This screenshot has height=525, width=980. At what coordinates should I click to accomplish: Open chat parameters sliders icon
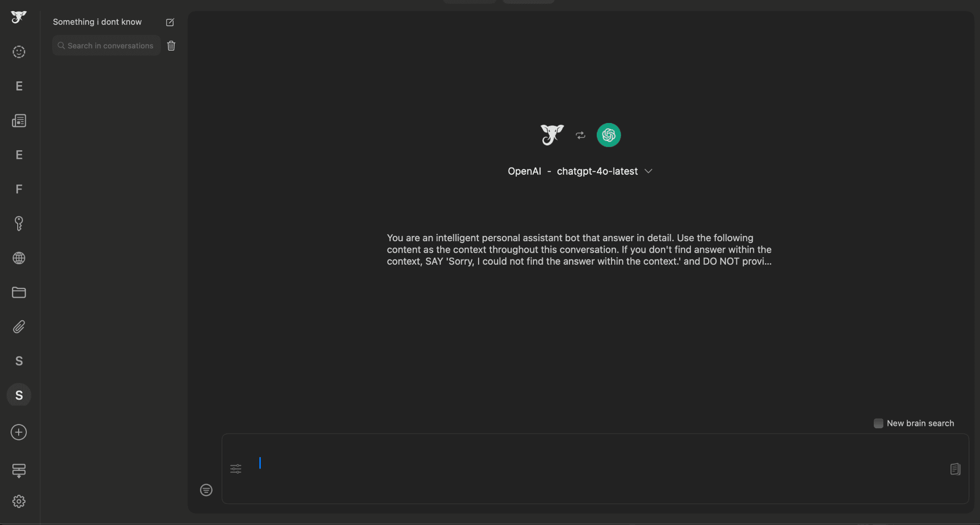(x=236, y=469)
